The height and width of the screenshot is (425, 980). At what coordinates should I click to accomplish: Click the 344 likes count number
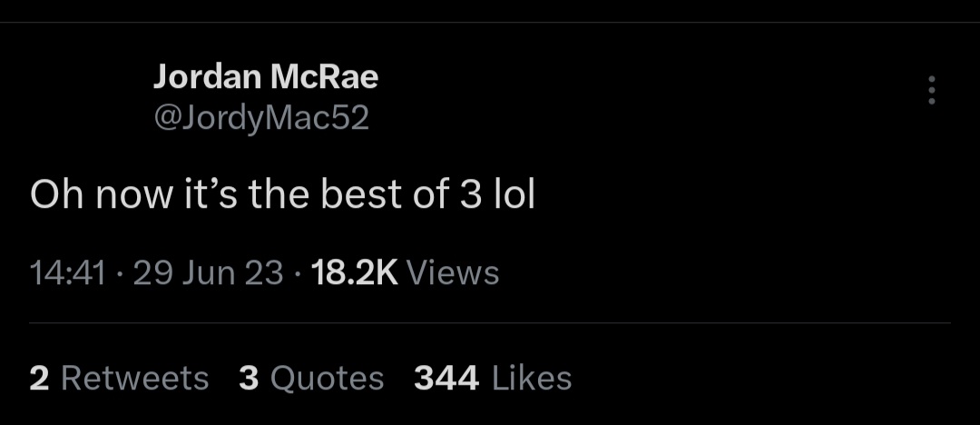pyautogui.click(x=446, y=378)
